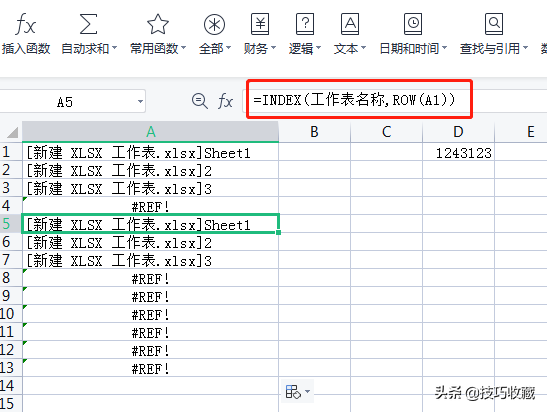Select cell D1 containing 1243123
The width and height of the screenshot is (547, 412).
coord(458,152)
